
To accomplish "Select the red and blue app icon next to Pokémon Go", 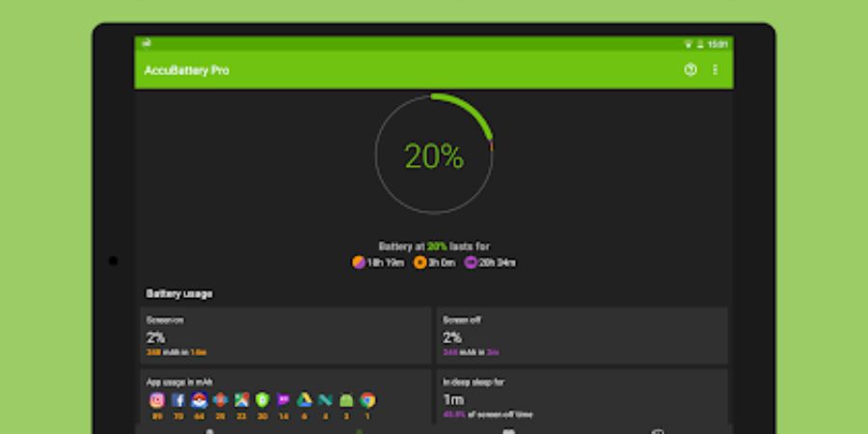I will [220, 400].
